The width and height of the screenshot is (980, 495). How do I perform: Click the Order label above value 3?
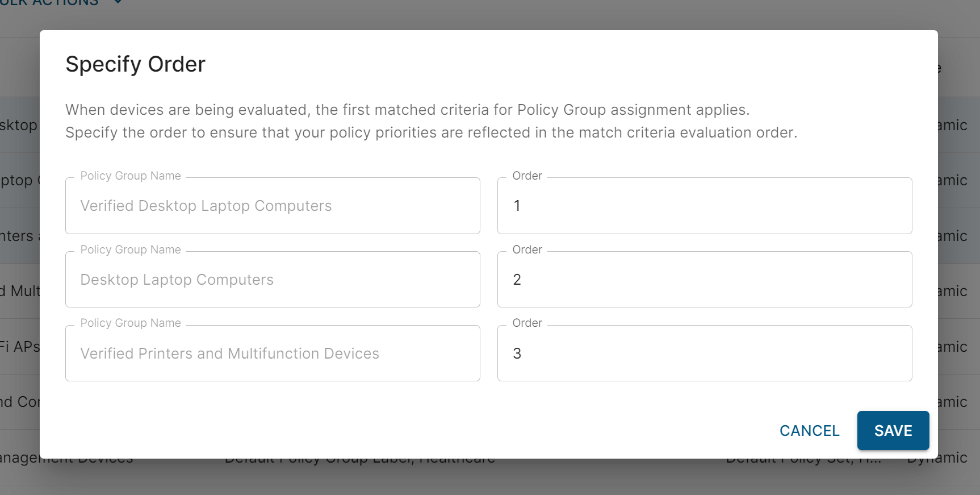pyautogui.click(x=527, y=323)
